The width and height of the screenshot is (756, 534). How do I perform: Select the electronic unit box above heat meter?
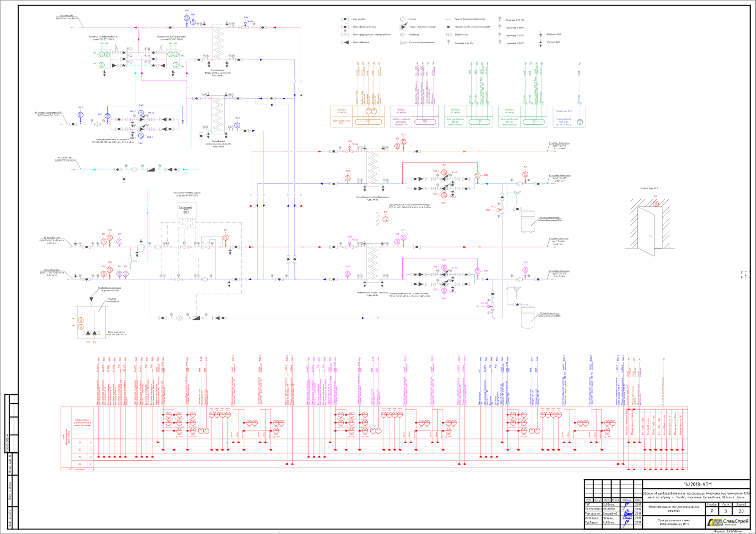[186, 209]
